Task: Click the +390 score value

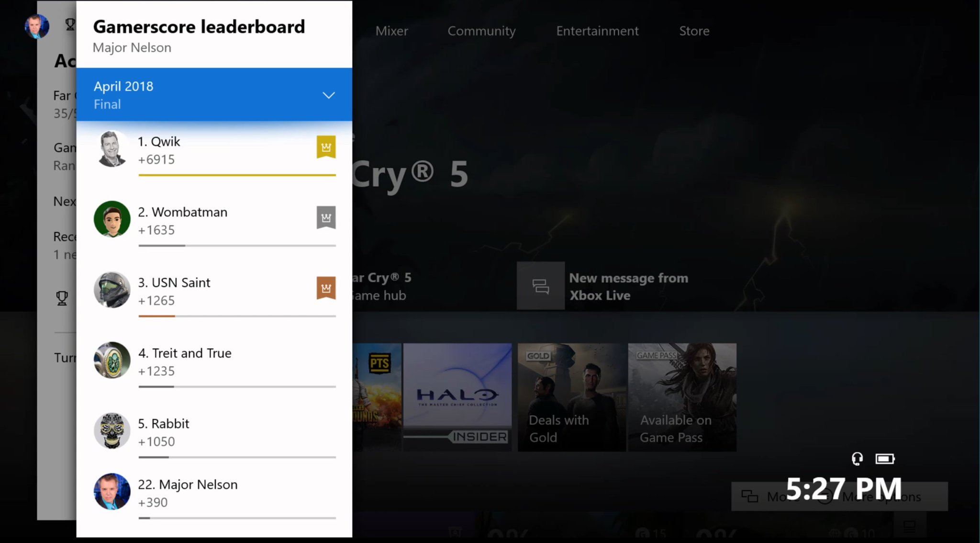Action: (153, 503)
